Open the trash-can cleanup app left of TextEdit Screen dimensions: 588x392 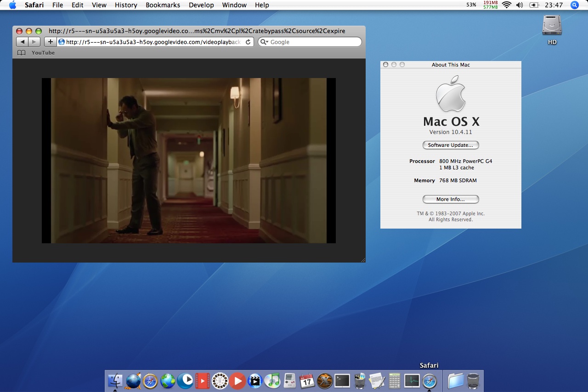[x=360, y=381]
